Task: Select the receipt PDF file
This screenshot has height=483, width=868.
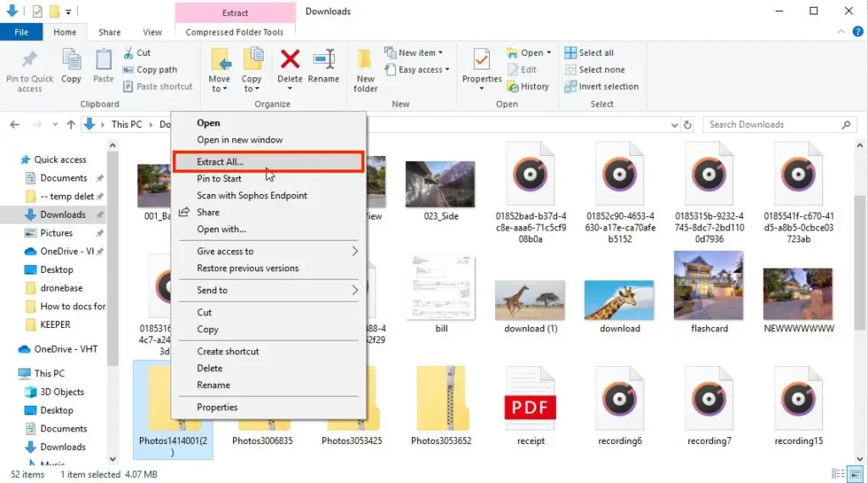Action: 531,407
